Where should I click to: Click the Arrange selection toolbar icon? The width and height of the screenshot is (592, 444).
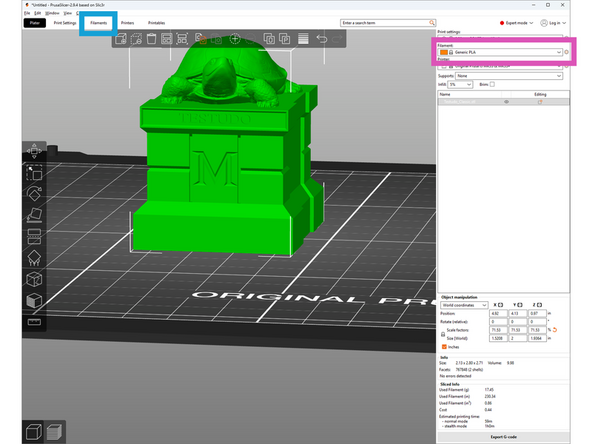[182, 39]
